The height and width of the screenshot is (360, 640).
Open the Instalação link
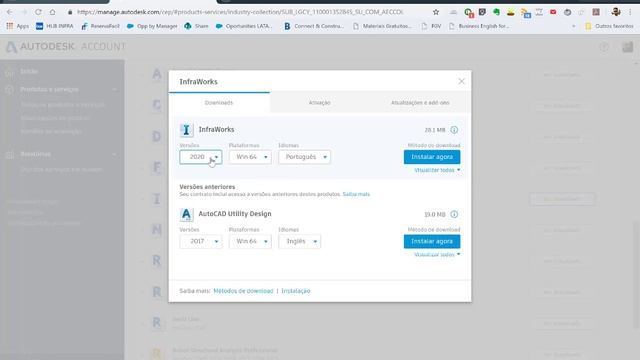click(296, 291)
